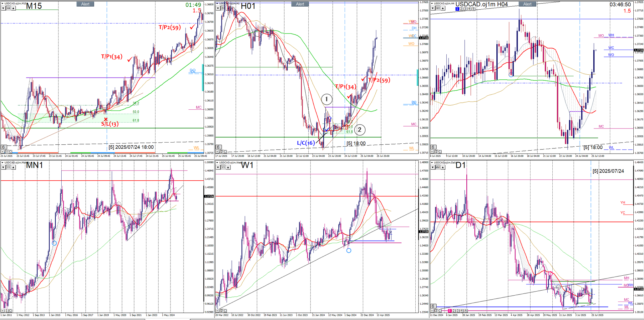Click the 1.37156 current price tag in W1 chart

423,232
